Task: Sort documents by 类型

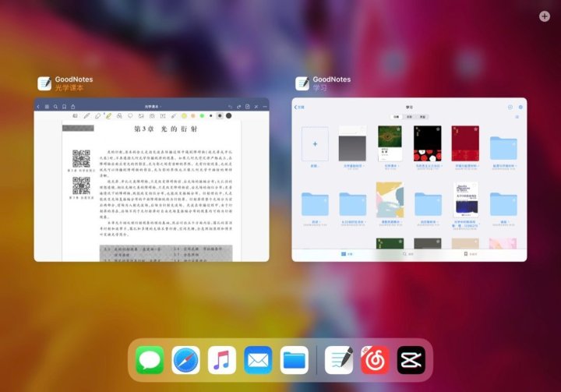Action: click(x=422, y=117)
